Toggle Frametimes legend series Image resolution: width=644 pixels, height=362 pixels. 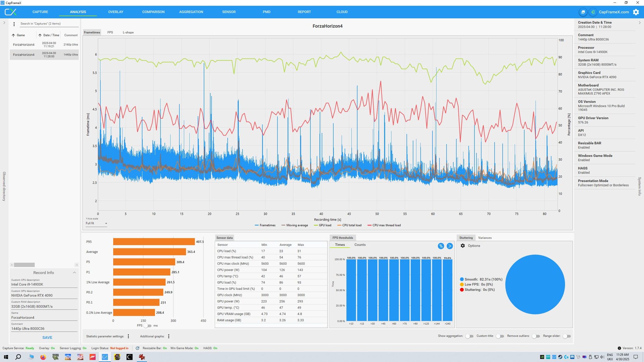[x=265, y=225]
